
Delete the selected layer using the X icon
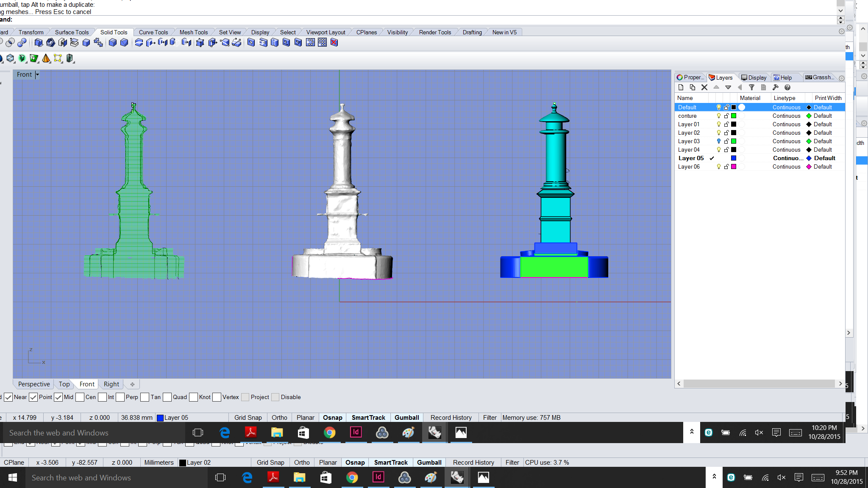pyautogui.click(x=705, y=87)
